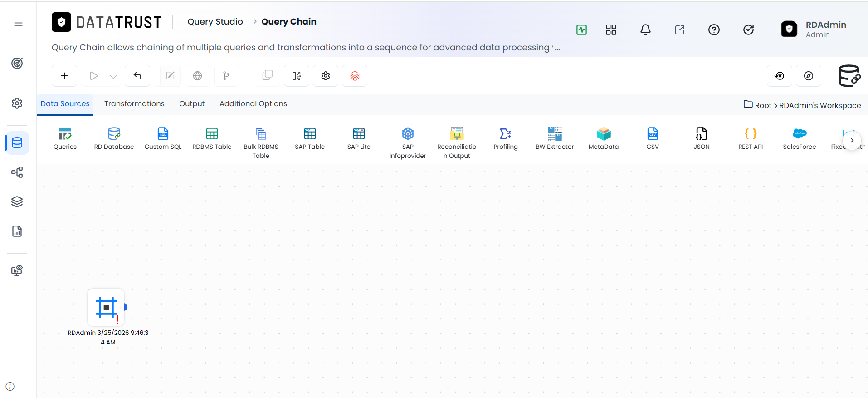Click the target icon in sidebar
868x398 pixels.
pyautogui.click(x=17, y=63)
